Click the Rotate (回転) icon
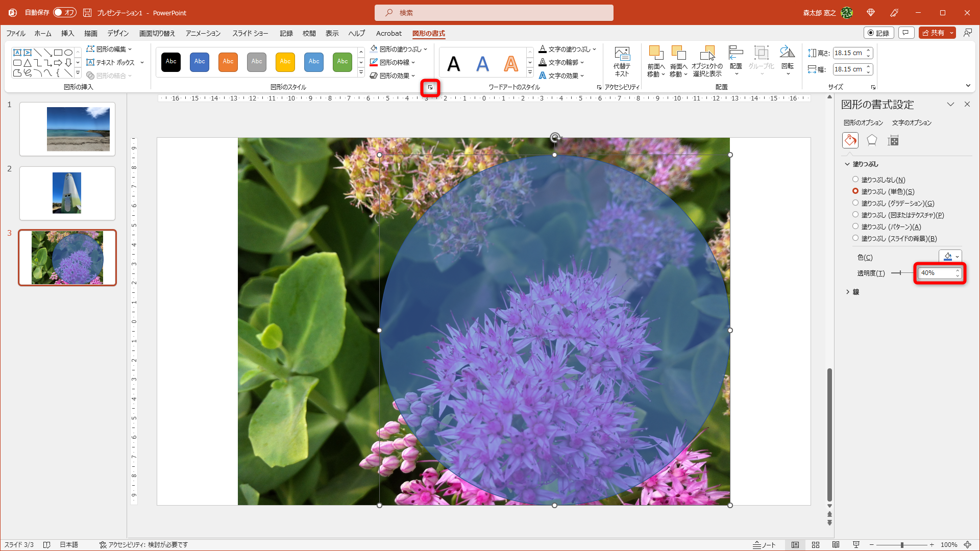 787,53
